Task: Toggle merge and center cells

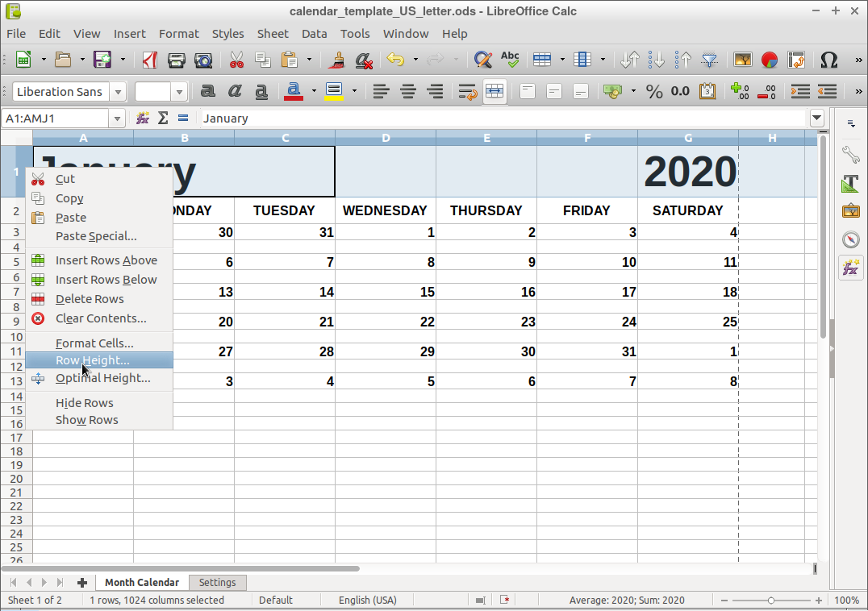Action: click(x=495, y=91)
